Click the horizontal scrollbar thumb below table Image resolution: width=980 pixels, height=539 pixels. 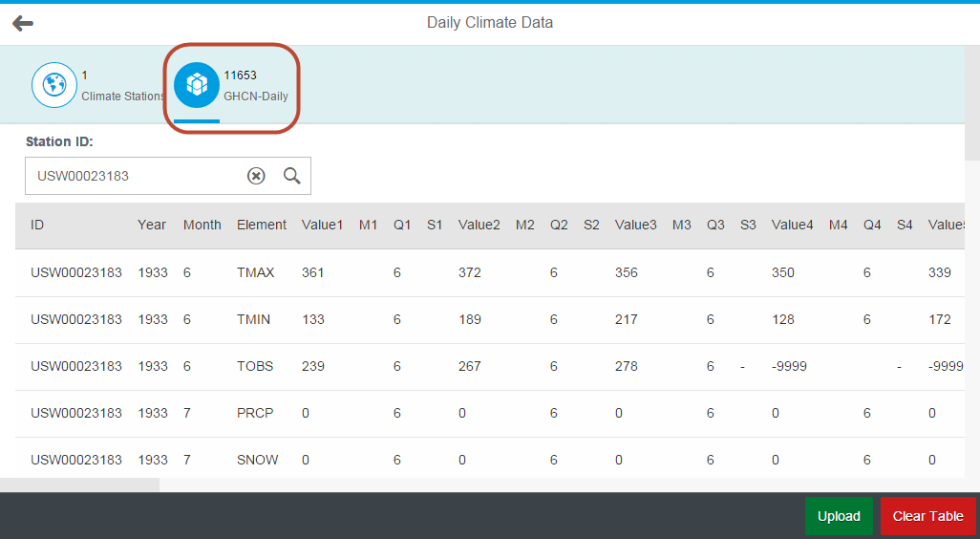coord(79,485)
